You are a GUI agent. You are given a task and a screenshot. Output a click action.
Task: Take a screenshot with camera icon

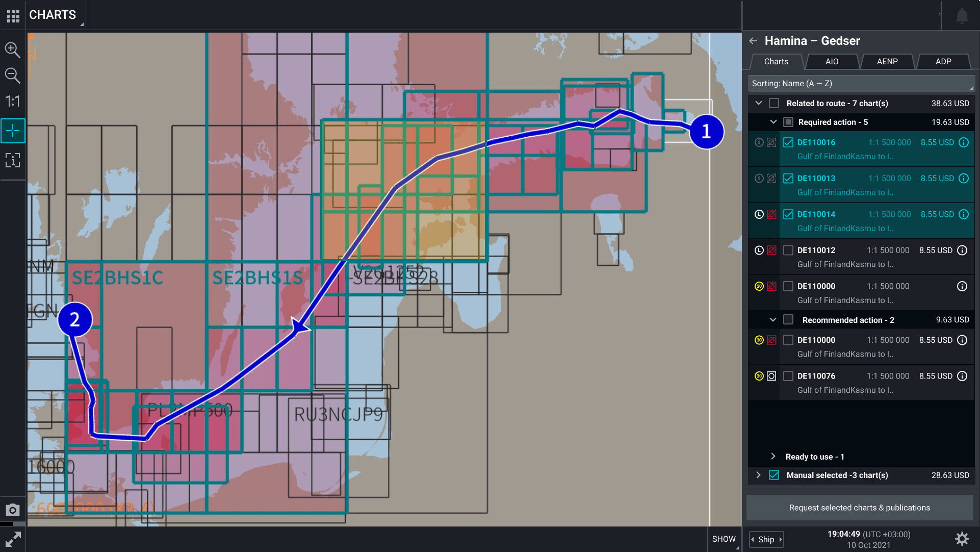tap(13, 510)
